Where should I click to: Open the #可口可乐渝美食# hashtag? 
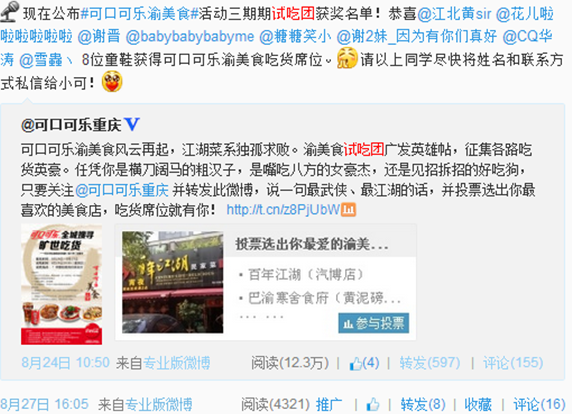pos(139,14)
